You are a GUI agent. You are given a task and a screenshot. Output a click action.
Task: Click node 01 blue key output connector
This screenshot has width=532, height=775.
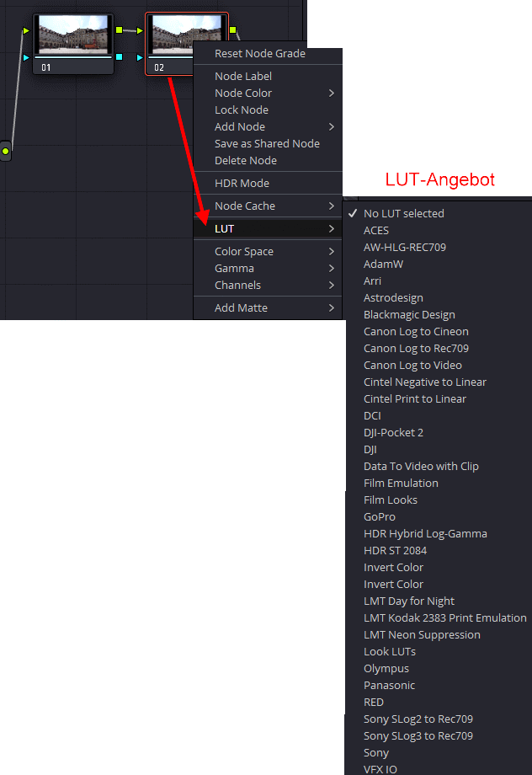coord(119,57)
